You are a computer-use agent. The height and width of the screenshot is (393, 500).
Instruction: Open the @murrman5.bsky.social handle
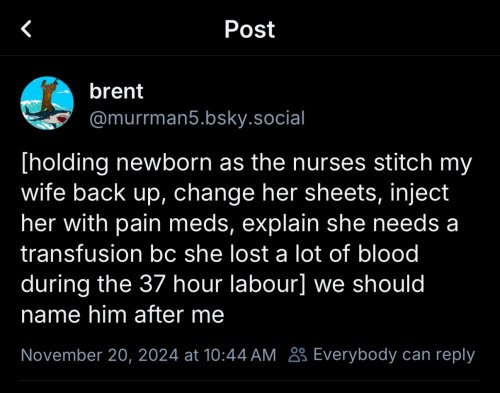197,118
